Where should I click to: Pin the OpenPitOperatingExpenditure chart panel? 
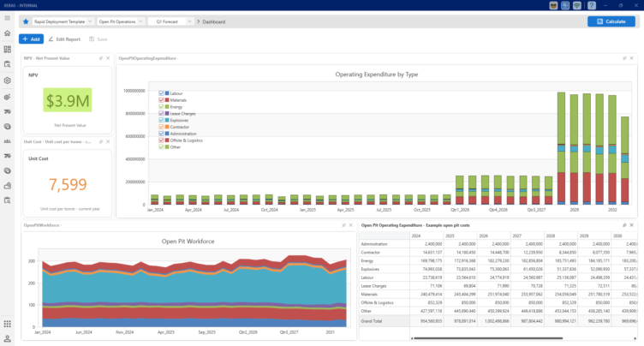pyautogui.click(x=624, y=58)
